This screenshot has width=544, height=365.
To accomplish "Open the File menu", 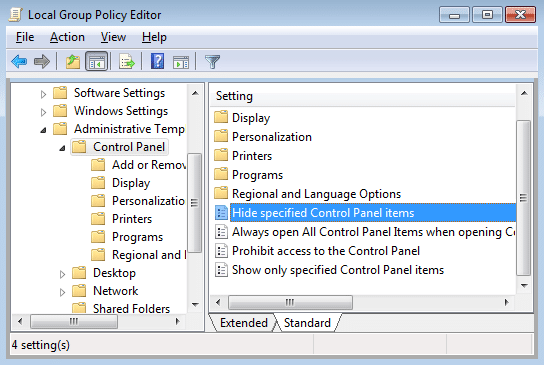I will [x=25, y=37].
